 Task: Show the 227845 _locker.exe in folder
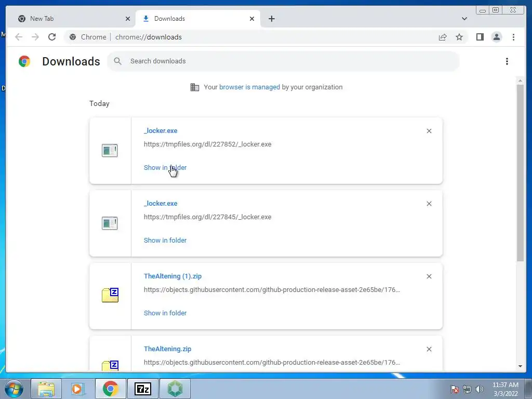pyautogui.click(x=165, y=240)
